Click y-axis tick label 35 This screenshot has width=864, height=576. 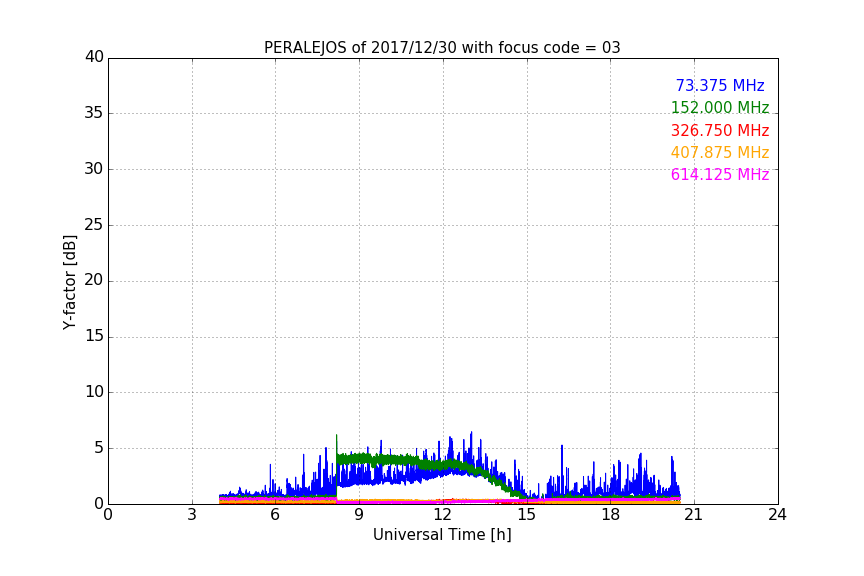pos(94,113)
